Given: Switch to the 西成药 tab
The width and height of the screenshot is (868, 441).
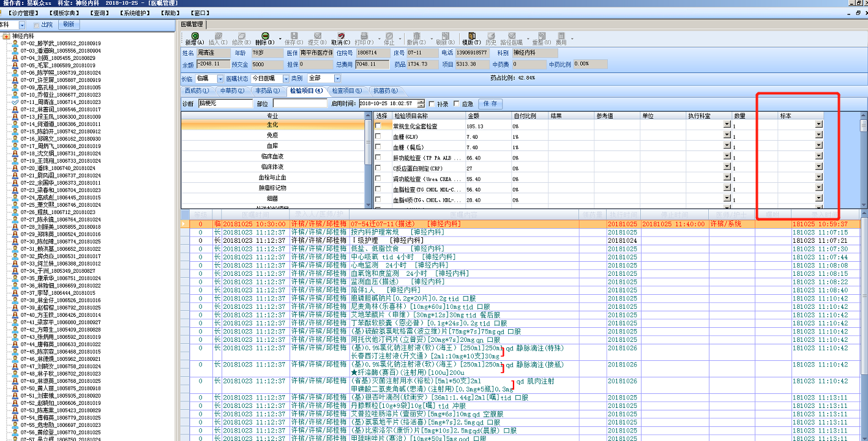Looking at the screenshot, I should click(x=196, y=91).
